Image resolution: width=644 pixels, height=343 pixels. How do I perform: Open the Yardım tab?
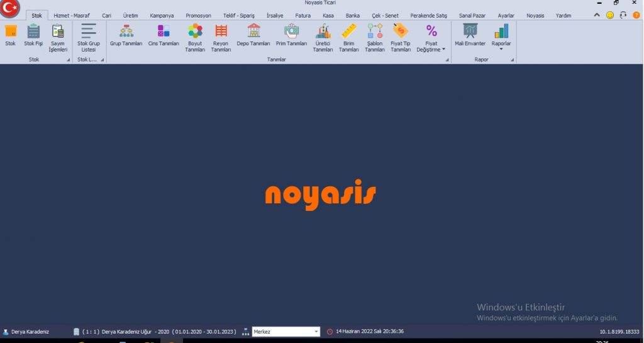click(x=563, y=16)
